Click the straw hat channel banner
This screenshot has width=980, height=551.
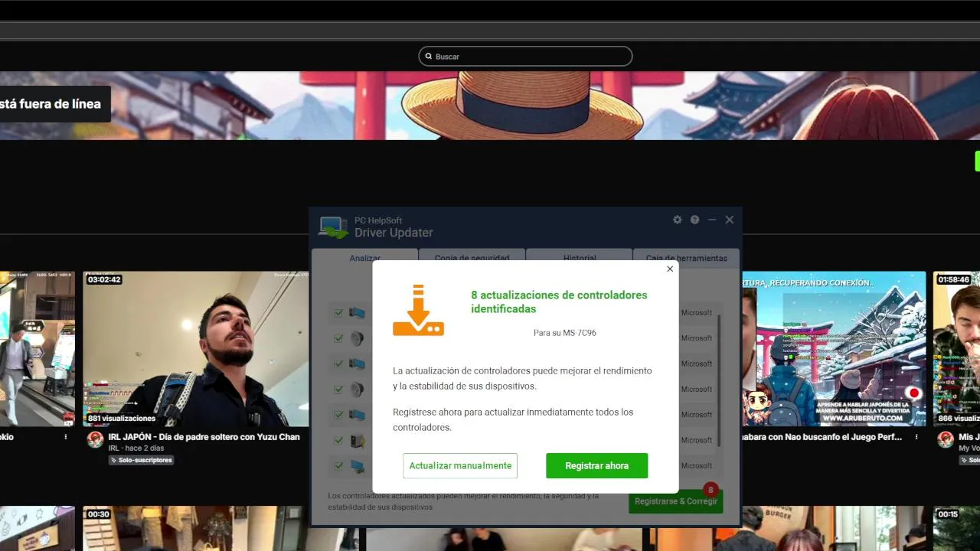point(490,106)
